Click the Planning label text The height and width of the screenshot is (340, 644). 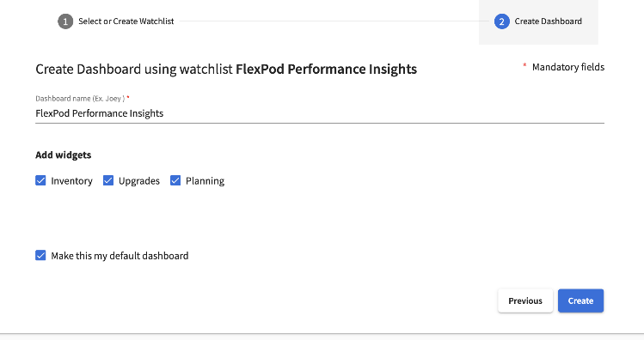coord(205,181)
